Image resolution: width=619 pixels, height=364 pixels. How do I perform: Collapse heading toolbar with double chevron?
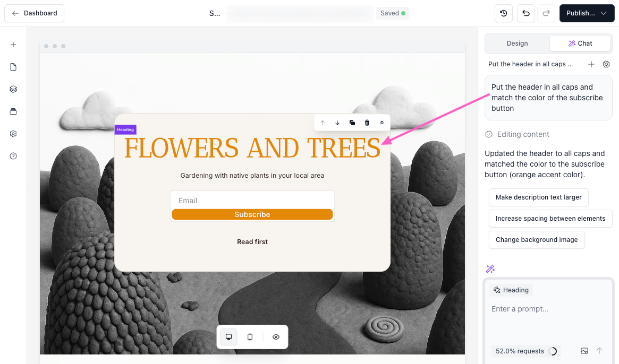click(381, 123)
